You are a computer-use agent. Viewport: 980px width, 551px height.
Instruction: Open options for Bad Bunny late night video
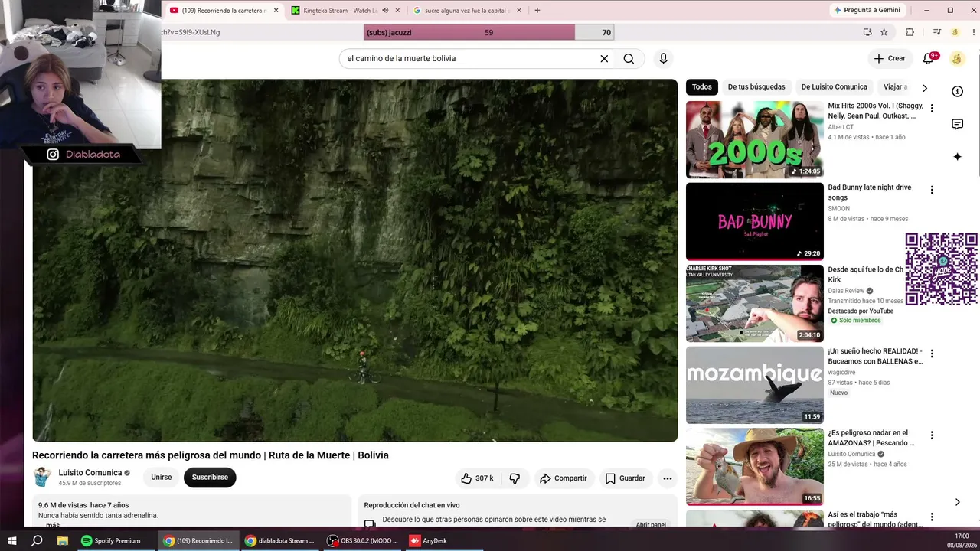932,190
